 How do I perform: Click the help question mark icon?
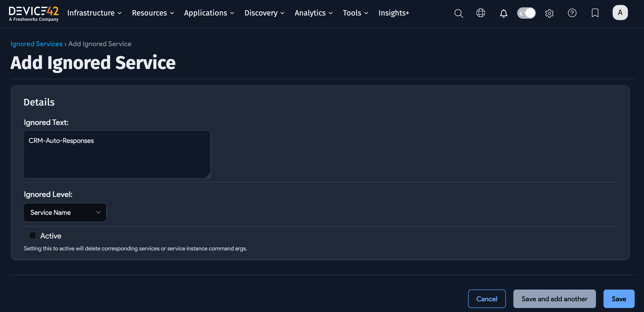(x=572, y=13)
